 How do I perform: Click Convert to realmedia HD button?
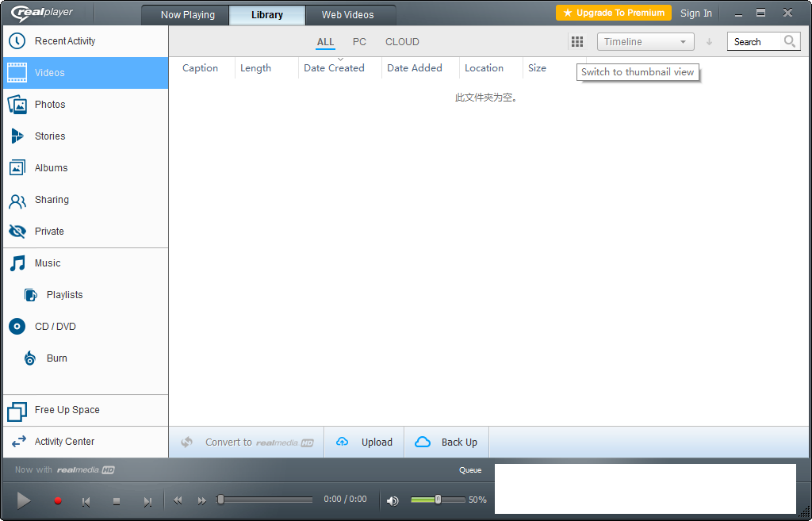coord(247,442)
